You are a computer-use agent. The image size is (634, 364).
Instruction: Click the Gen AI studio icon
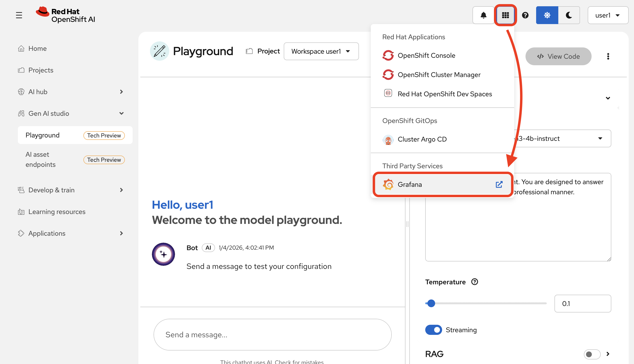(21, 113)
